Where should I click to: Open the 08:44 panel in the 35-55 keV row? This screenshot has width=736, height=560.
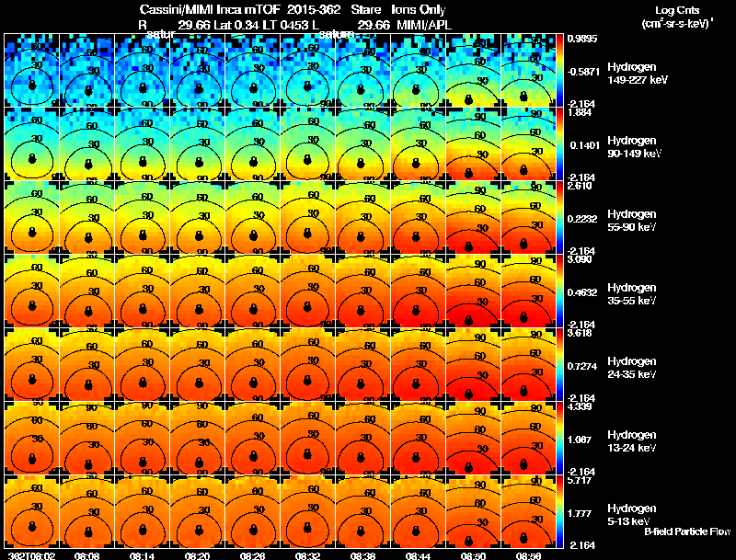click(x=418, y=291)
